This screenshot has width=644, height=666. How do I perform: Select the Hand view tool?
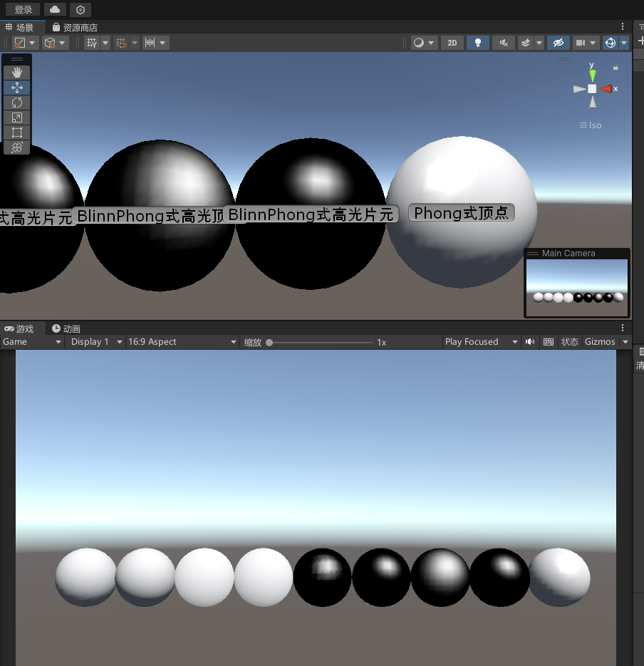pyautogui.click(x=17, y=72)
